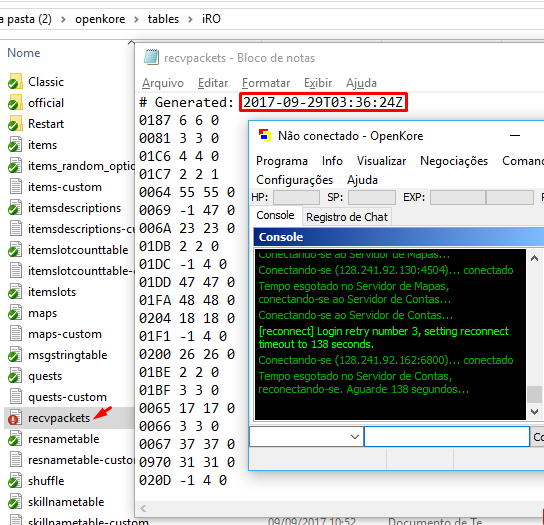Click the quests file icon
The height and width of the screenshot is (525, 544).
coord(15,376)
